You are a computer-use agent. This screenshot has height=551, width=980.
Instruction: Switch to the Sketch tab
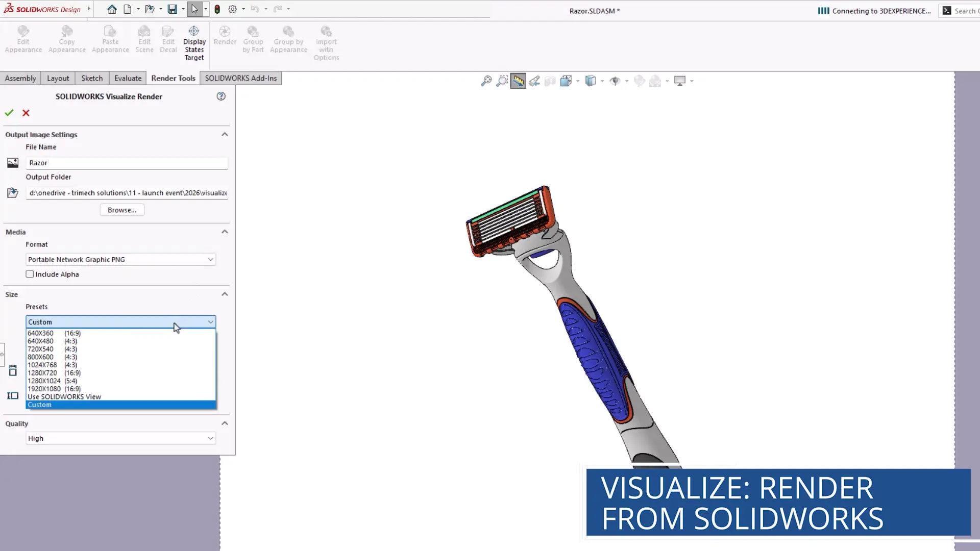[x=92, y=78]
